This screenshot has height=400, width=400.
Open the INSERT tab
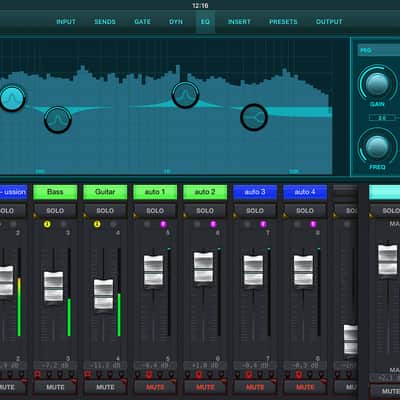tap(239, 22)
